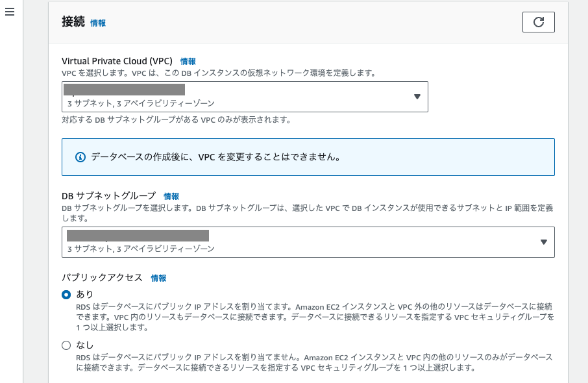
Task: Click the DB サブネットグループ label
Action: point(109,196)
